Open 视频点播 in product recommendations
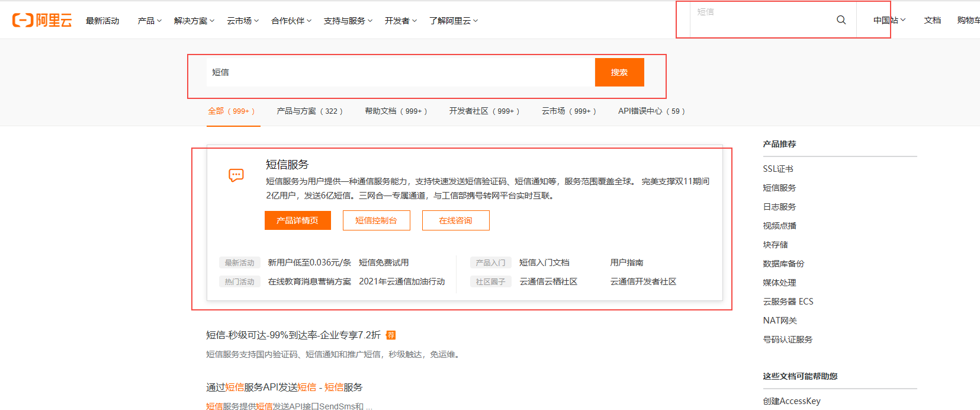The height and width of the screenshot is (410, 980). (779, 226)
